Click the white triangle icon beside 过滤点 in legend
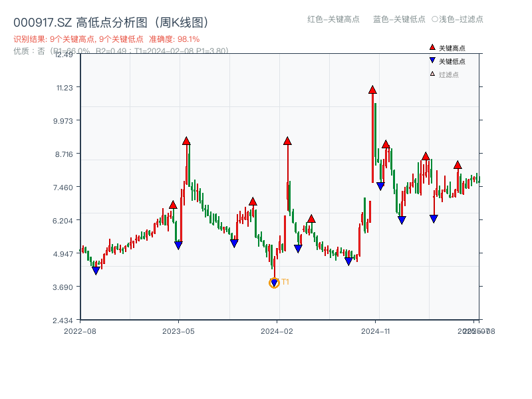Viewport: 532px width, 399px height. [x=432, y=74]
